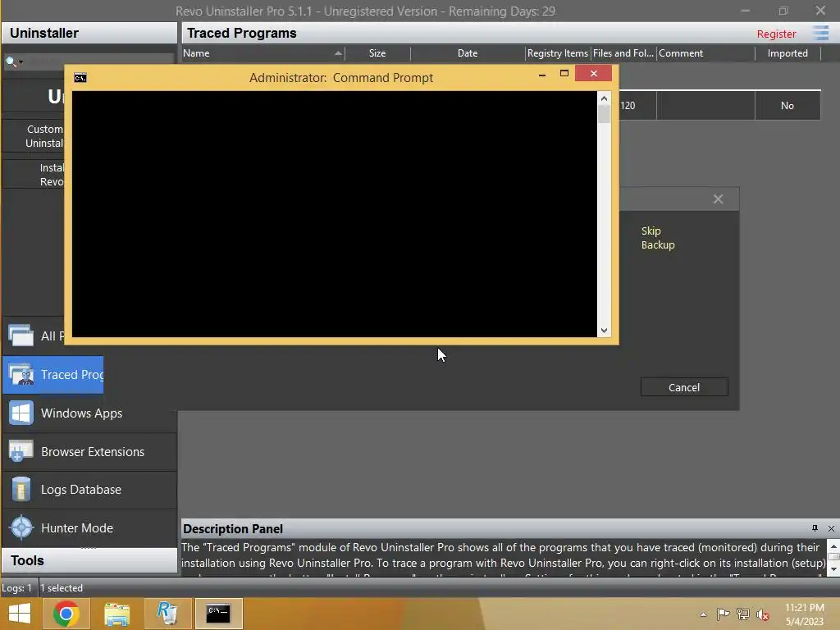Screen dimensions: 840x630
Task: Open the search options dropdown arrow
Action: [x=21, y=62]
